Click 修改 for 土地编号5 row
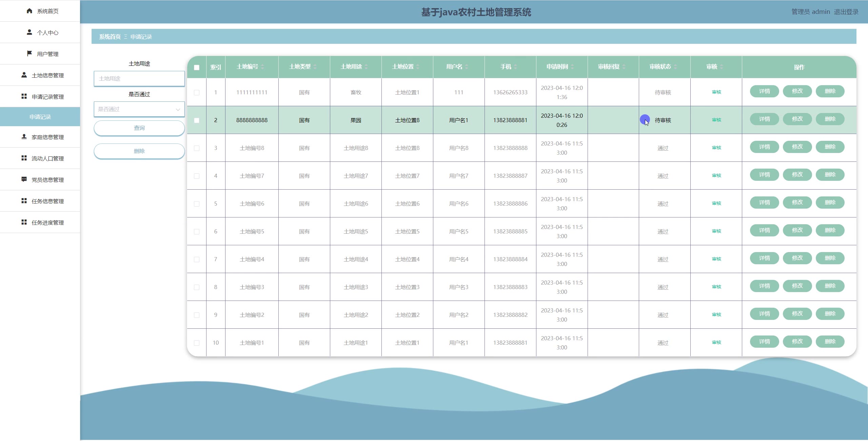The width and height of the screenshot is (868, 441). [x=797, y=230]
